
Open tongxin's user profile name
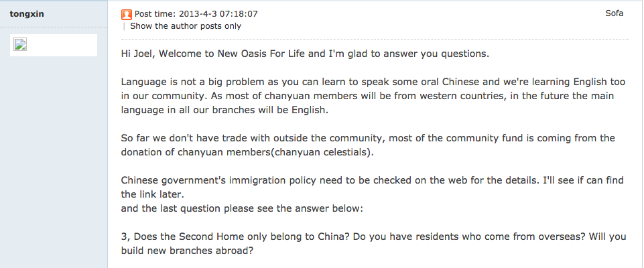coord(27,14)
